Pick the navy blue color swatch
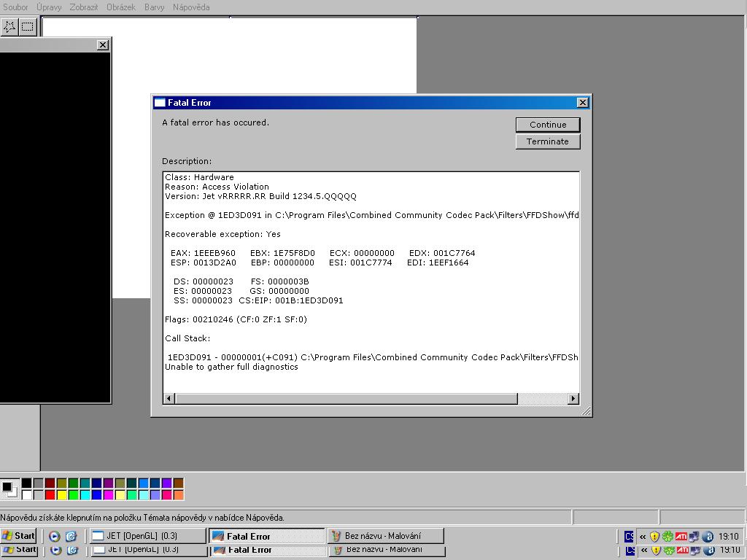 click(97, 483)
